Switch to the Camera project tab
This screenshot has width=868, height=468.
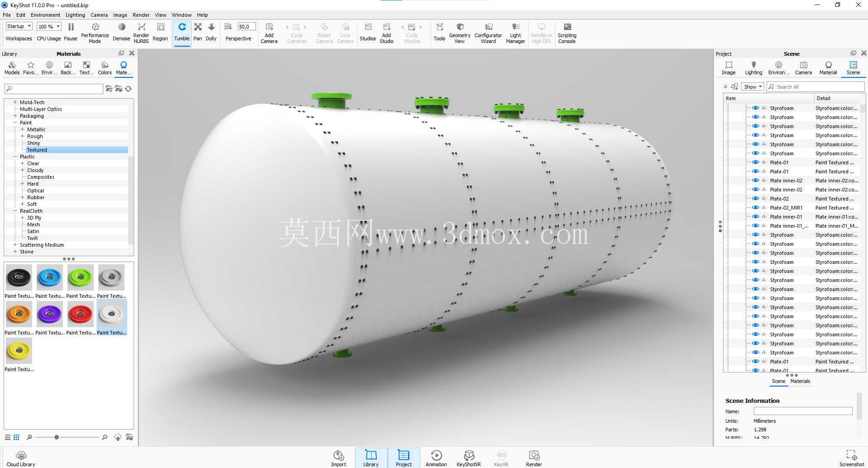click(803, 68)
